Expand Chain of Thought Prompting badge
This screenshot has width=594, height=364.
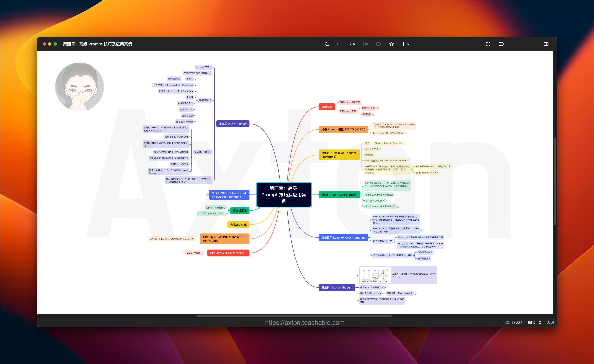click(406, 143)
